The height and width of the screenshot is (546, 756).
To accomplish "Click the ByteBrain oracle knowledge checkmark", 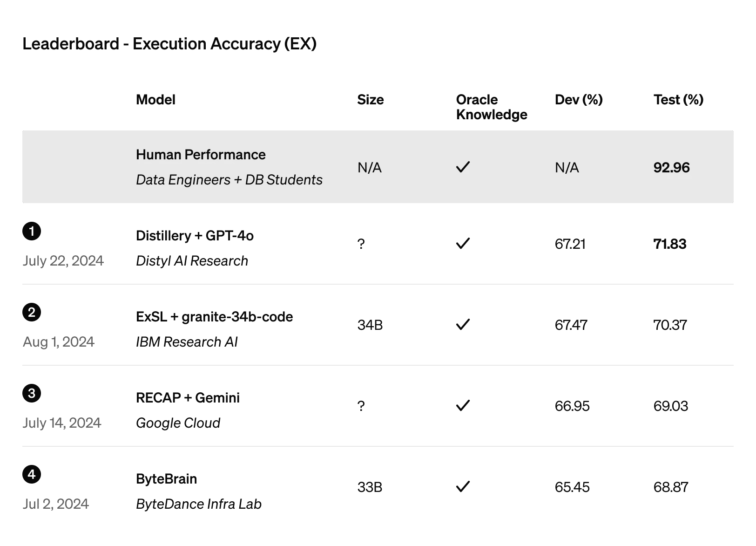I will click(463, 487).
